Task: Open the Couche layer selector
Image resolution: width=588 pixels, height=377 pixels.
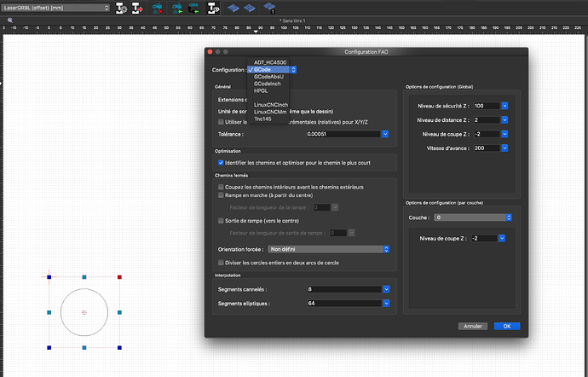Action: click(x=472, y=217)
